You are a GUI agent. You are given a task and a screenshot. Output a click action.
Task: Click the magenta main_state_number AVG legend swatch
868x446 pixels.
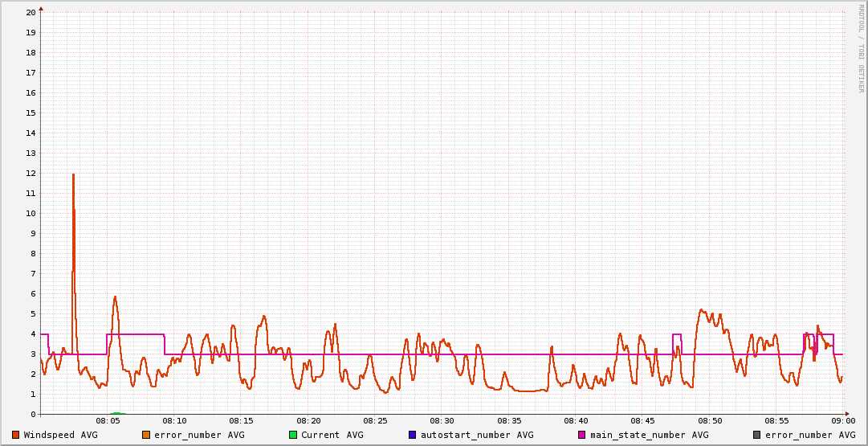tap(582, 435)
